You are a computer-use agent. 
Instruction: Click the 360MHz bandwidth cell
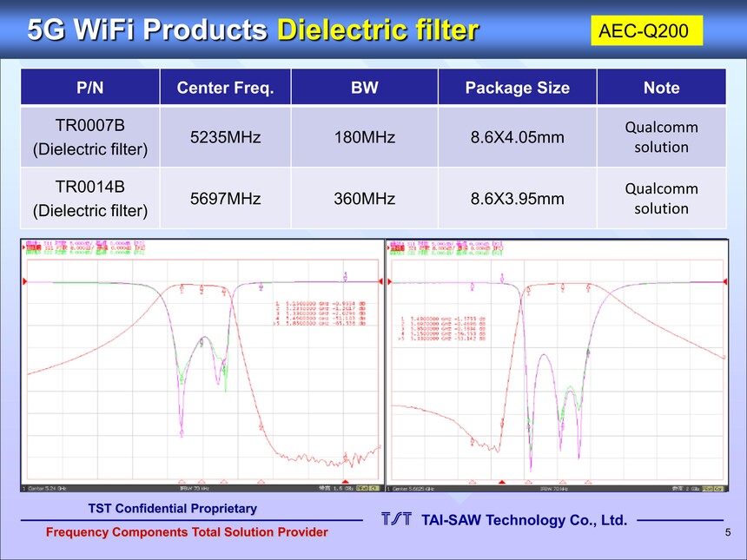pos(364,199)
